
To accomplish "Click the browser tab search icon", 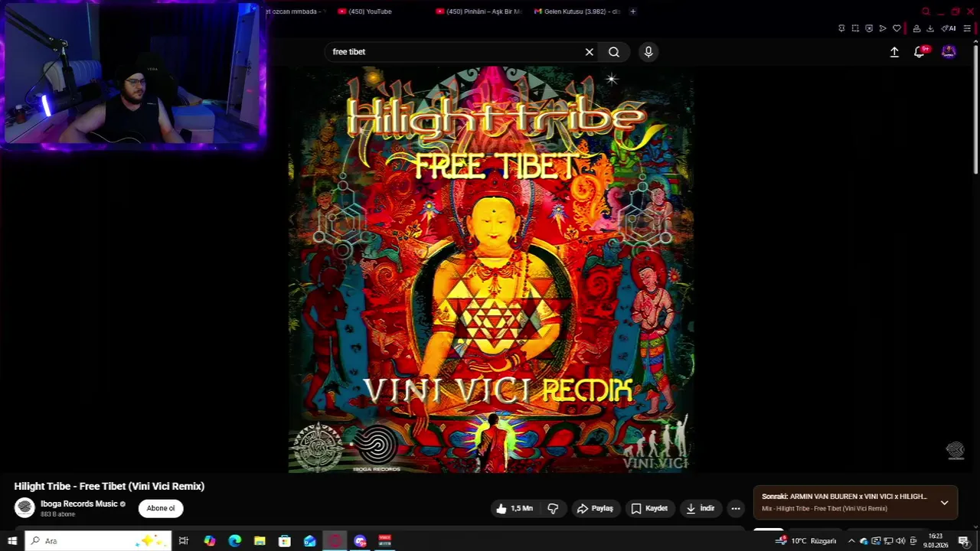I will point(926,11).
